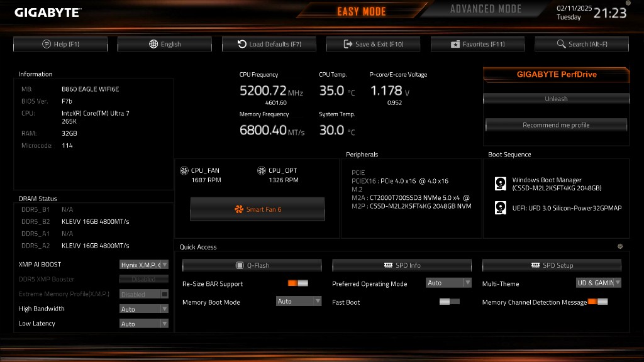Change language from English
This screenshot has width=644, height=362.
pyautogui.click(x=165, y=44)
